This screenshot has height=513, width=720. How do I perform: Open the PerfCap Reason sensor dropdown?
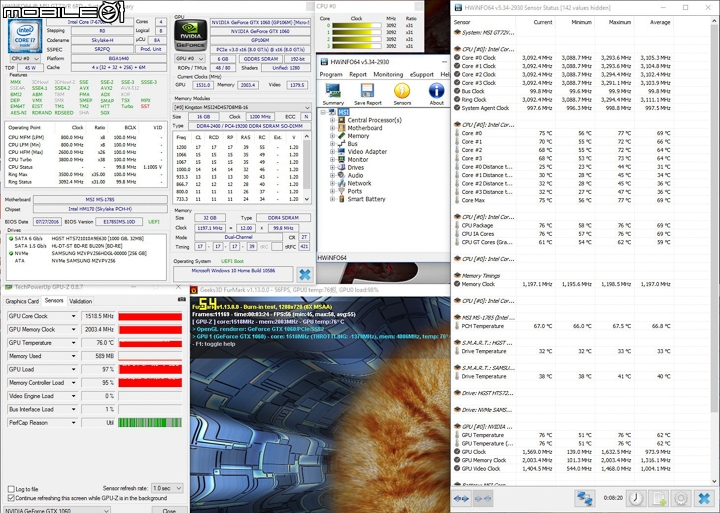[x=73, y=423]
